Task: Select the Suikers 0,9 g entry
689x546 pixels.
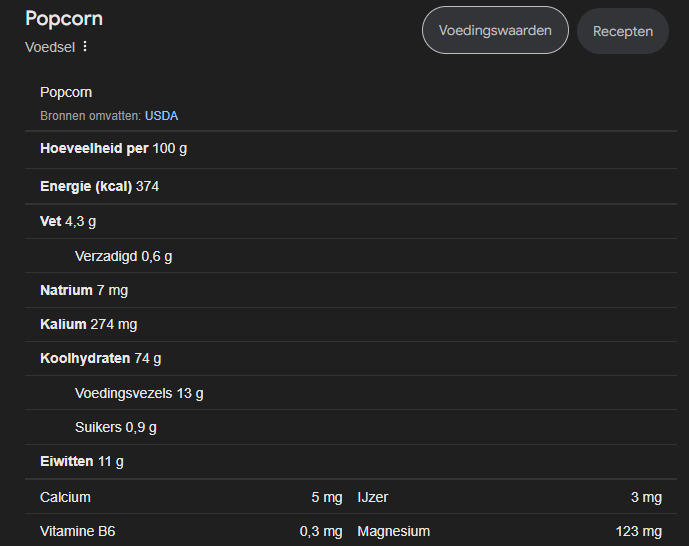Action: point(116,427)
